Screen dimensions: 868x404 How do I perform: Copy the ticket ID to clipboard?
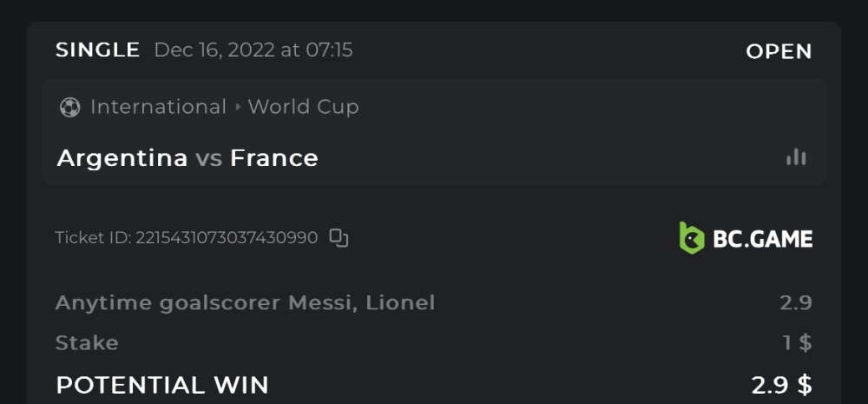tap(339, 237)
